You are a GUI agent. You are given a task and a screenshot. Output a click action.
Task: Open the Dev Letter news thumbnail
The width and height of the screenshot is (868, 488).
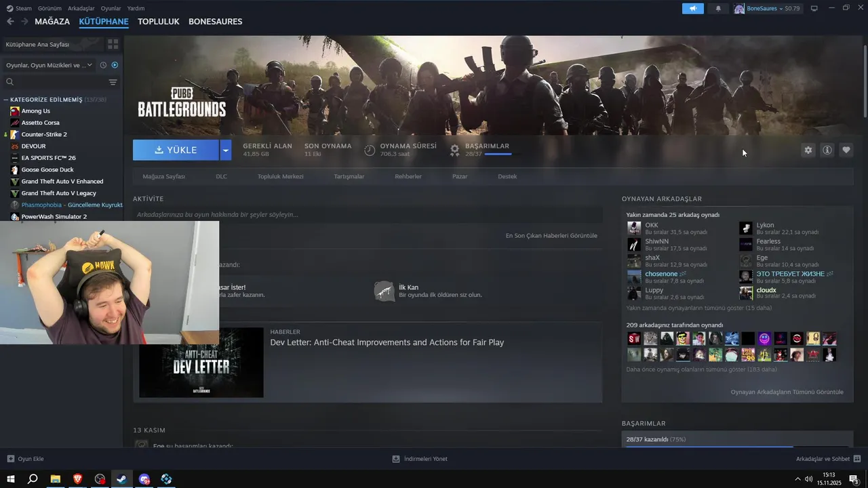tap(201, 363)
